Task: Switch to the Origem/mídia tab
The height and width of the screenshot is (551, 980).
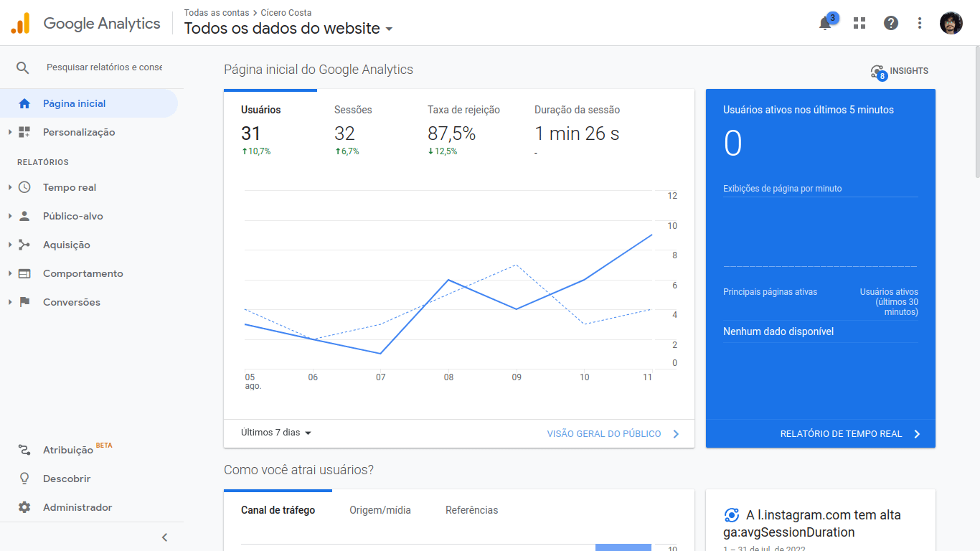Action: click(x=380, y=510)
